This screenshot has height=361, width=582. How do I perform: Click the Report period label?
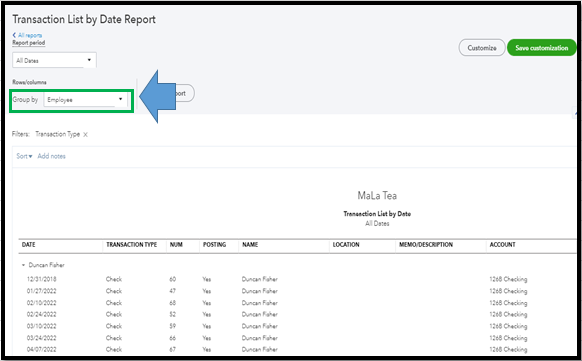click(x=29, y=43)
